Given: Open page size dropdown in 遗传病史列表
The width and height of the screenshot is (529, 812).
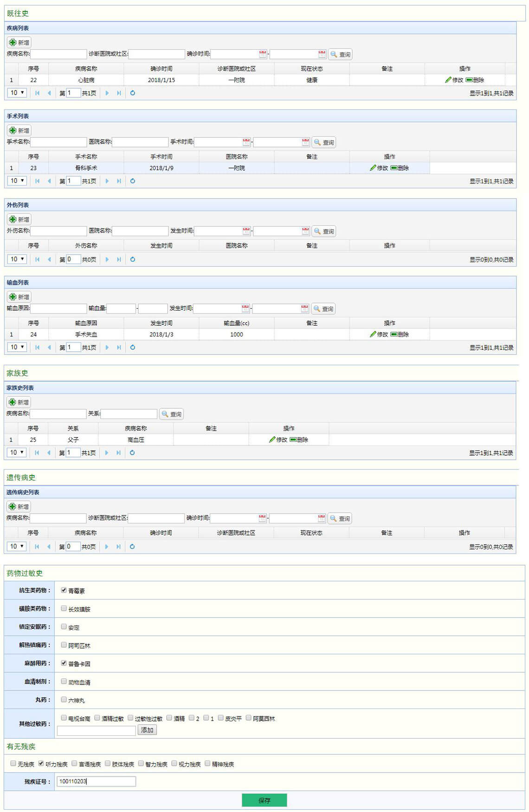Looking at the screenshot, I should click(17, 547).
